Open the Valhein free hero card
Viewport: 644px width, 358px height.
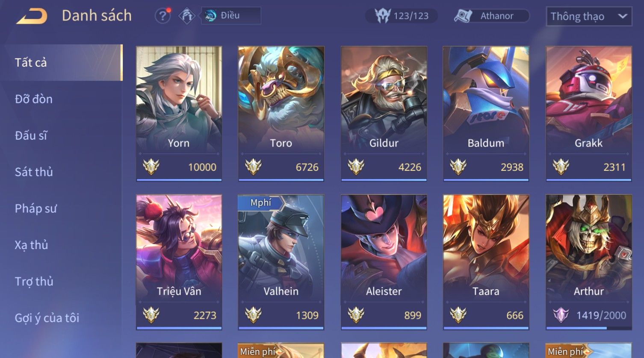click(281, 262)
